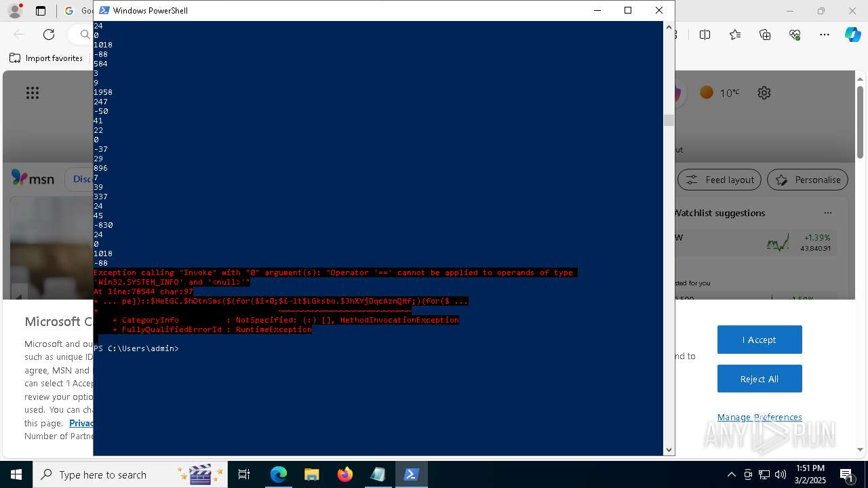Click Reject All cookie button
The width and height of the screenshot is (868, 488).
pyautogui.click(x=759, y=379)
